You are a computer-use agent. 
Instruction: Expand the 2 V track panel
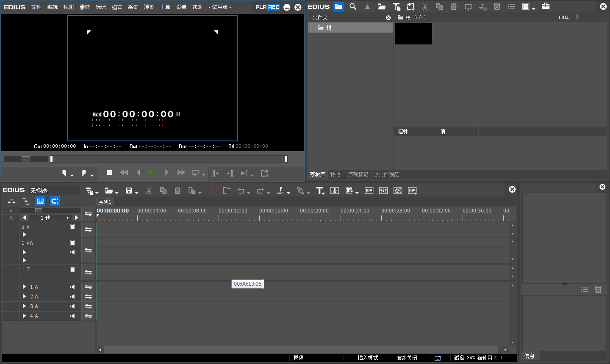point(24,234)
